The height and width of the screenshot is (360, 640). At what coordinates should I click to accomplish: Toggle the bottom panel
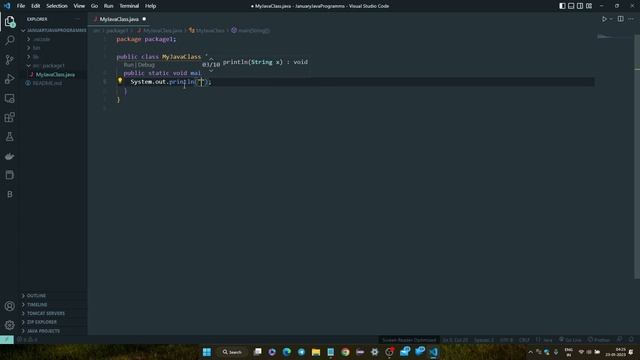[571, 6]
